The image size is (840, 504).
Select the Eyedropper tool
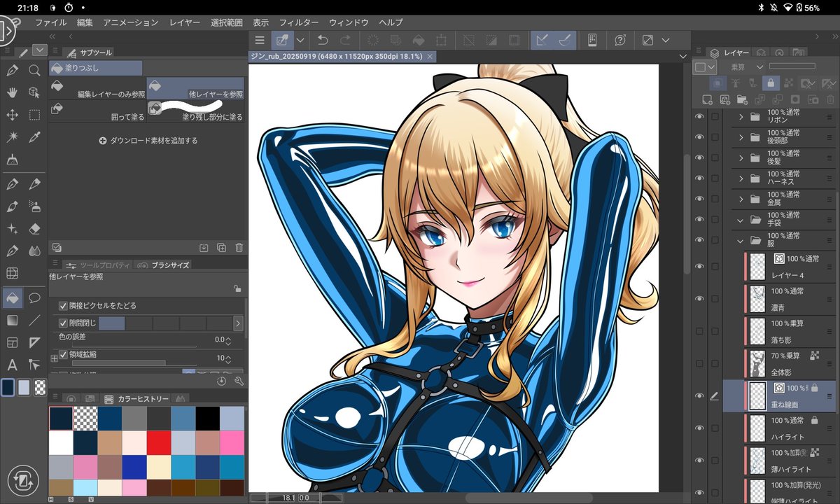tap(34, 137)
